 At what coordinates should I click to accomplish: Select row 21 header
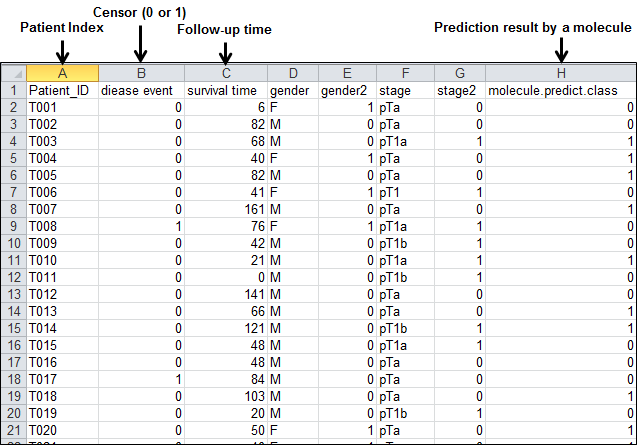(x=14, y=430)
